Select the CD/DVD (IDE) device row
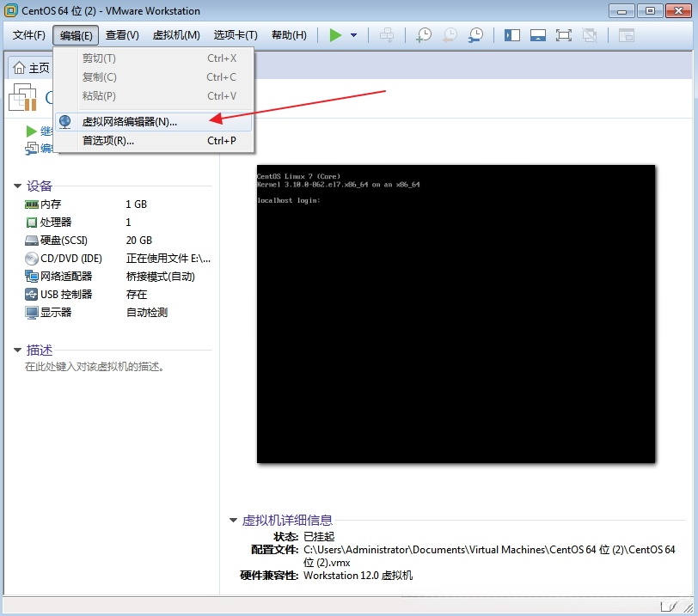Image resolution: width=698 pixels, height=616 pixels. pos(118,258)
